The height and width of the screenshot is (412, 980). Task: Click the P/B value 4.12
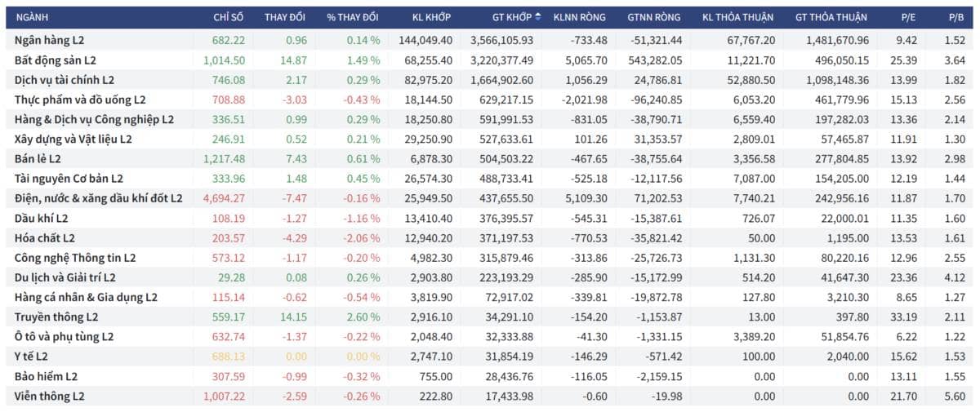coord(955,277)
